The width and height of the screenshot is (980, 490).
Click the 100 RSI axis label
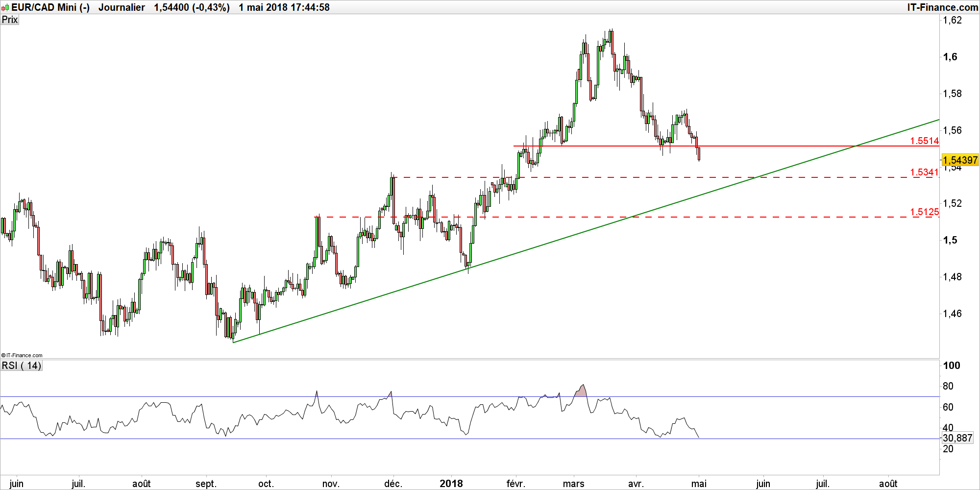pyautogui.click(x=952, y=366)
